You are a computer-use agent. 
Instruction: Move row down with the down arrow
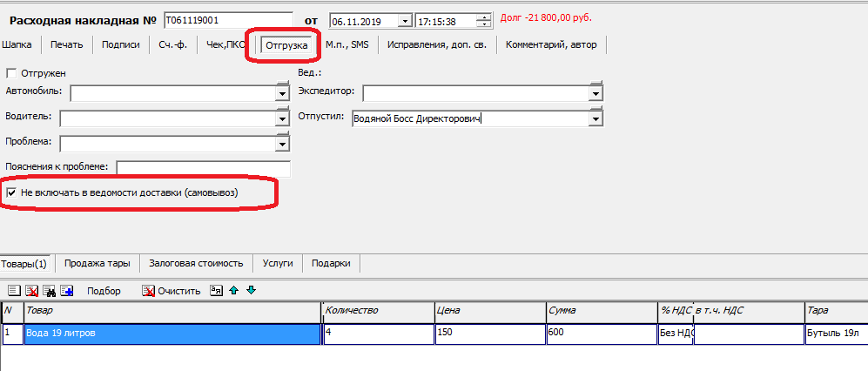(x=251, y=291)
